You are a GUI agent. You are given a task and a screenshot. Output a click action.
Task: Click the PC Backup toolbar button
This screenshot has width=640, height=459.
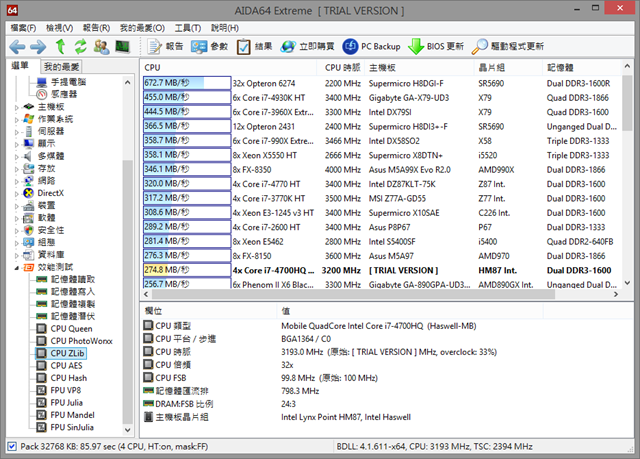click(x=371, y=47)
